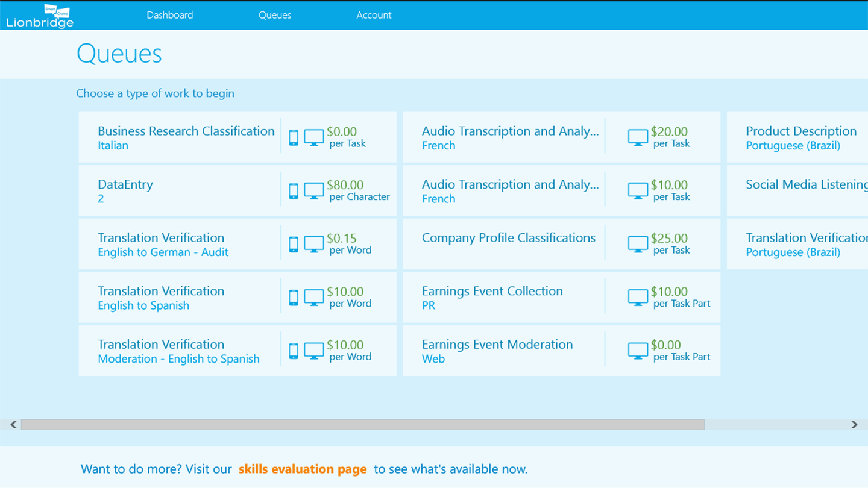Open the Social Media Listening queue
This screenshot has width=868, height=488.
click(806, 185)
